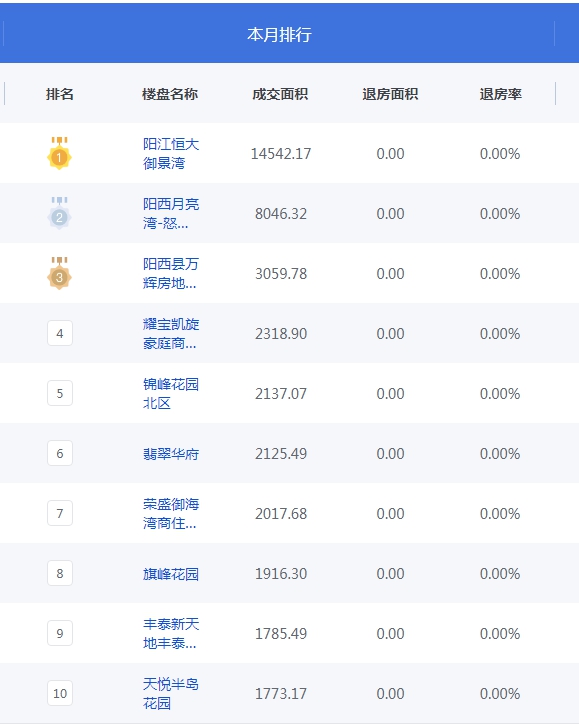
Task: Click the rank 7 number badge
Action: pos(60,513)
